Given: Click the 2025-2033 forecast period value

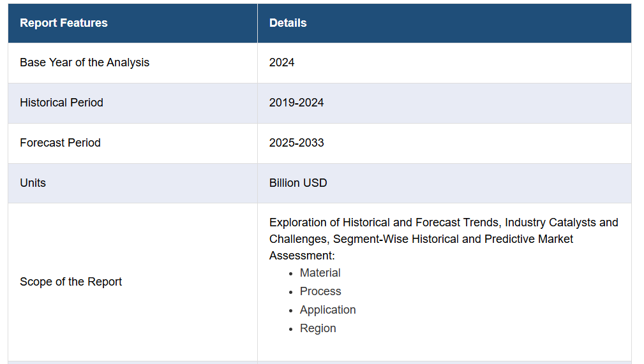Looking at the screenshot, I should tap(296, 143).
